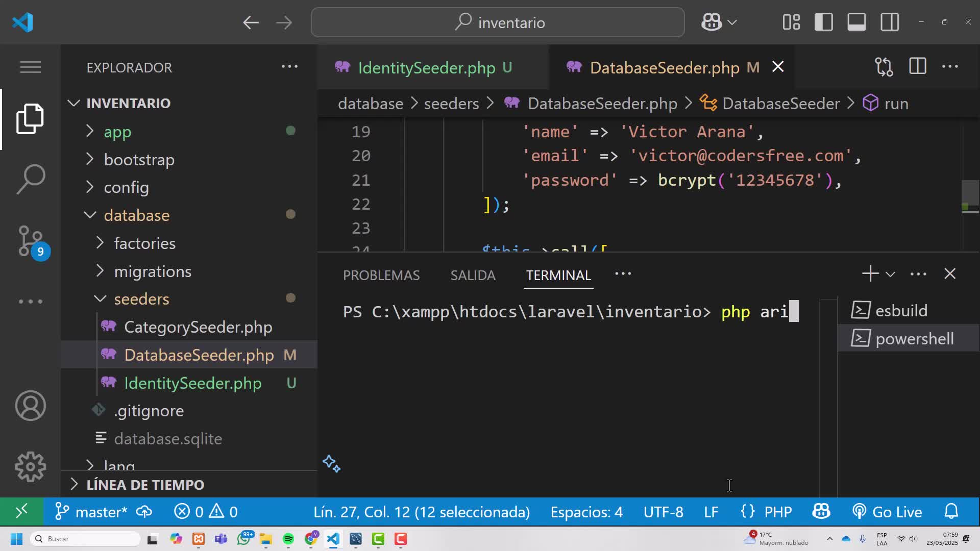Image resolution: width=980 pixels, height=551 pixels.
Task: Go to line via Lín. 27, Col. 12
Action: point(422,512)
